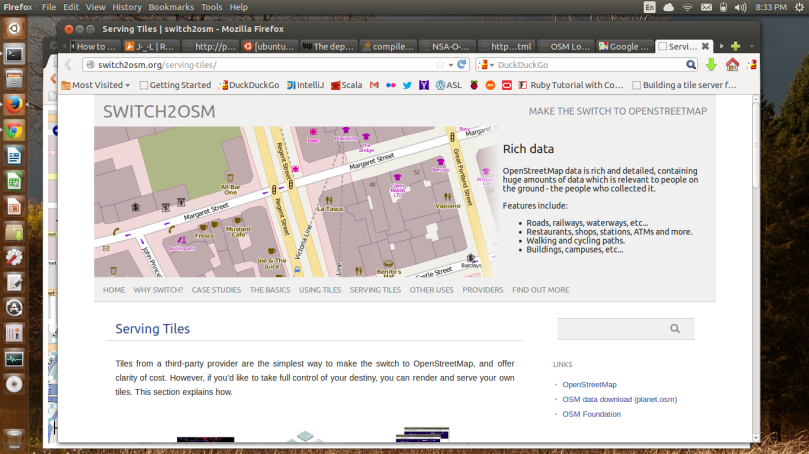The height and width of the screenshot is (454, 809).
Task: Switch to the 'Google ...' tab
Action: click(x=624, y=46)
